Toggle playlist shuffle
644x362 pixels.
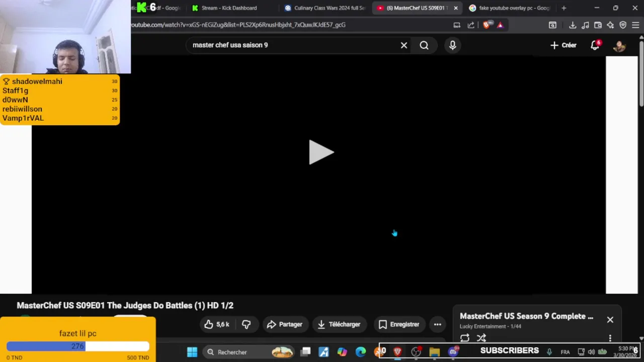click(481, 338)
